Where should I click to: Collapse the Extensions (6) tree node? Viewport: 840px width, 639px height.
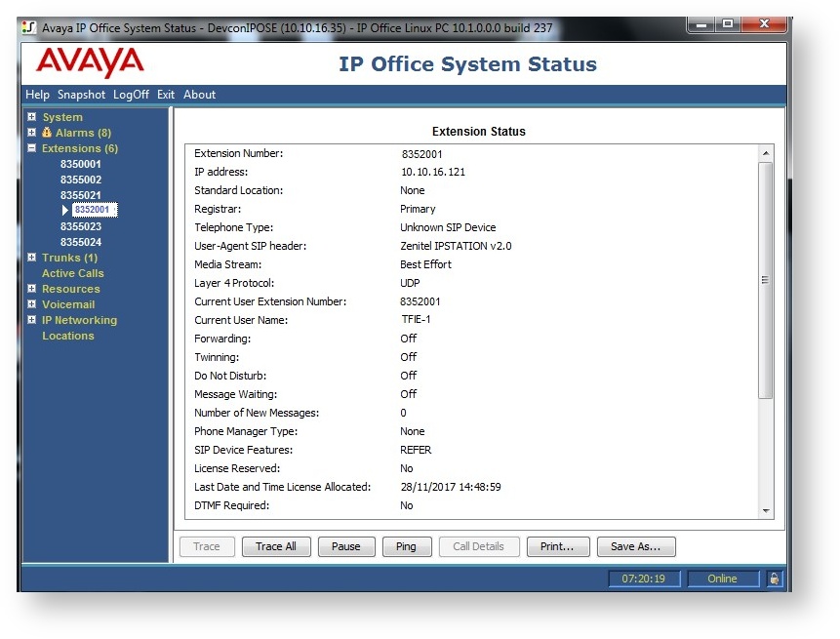[x=32, y=148]
